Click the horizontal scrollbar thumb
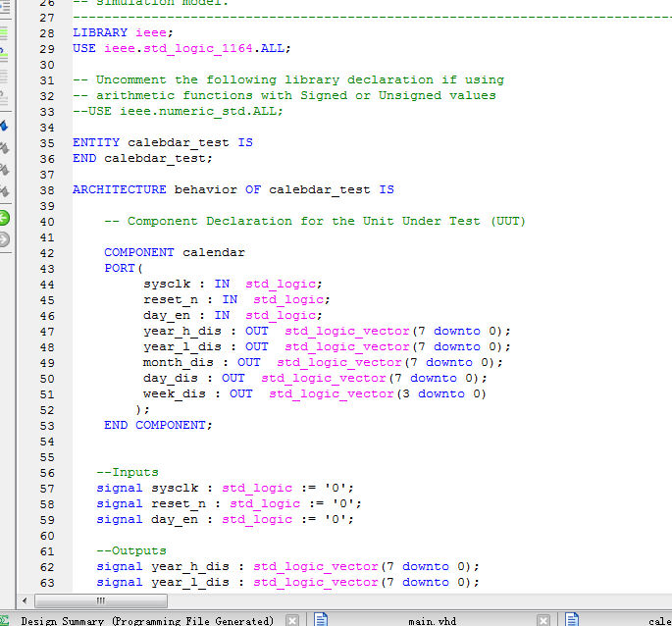Viewport: 672px width, 626px height. pyautogui.click(x=99, y=600)
